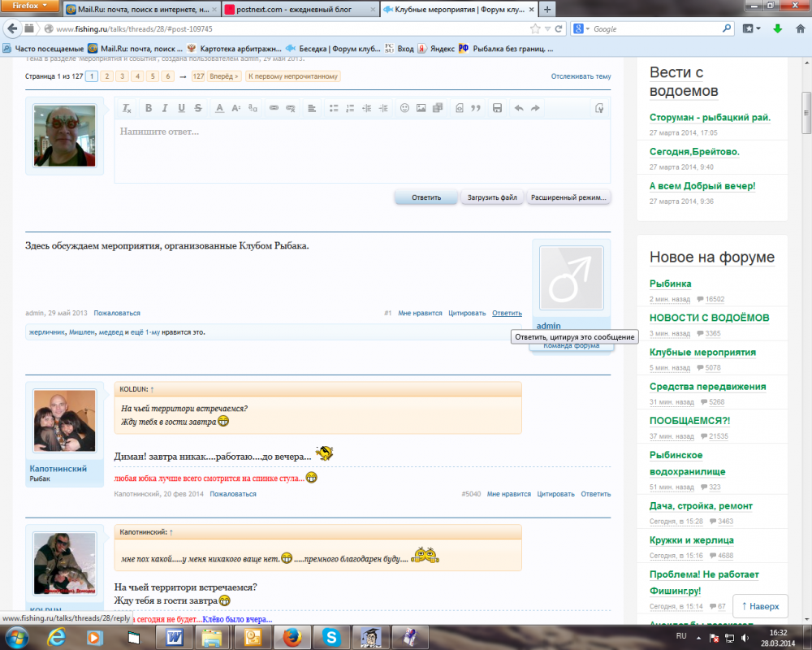The width and height of the screenshot is (812, 650).
Task: Click the insert link icon in editor
Action: [x=274, y=108]
